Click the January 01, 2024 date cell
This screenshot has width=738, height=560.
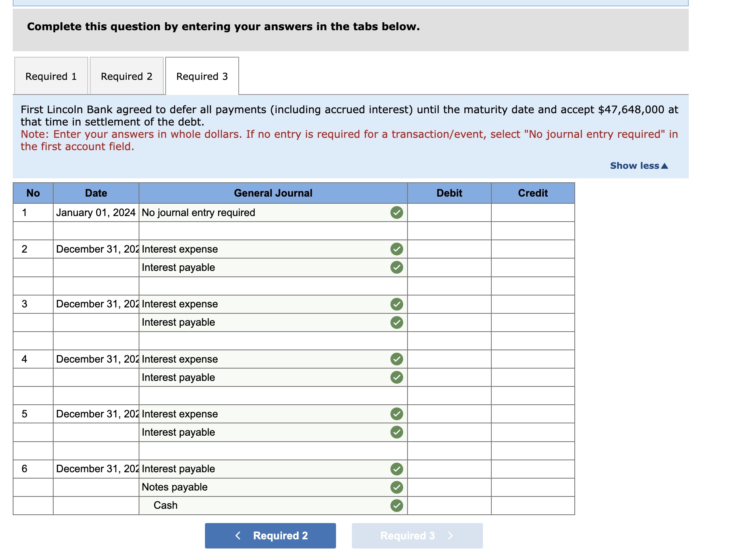(96, 212)
